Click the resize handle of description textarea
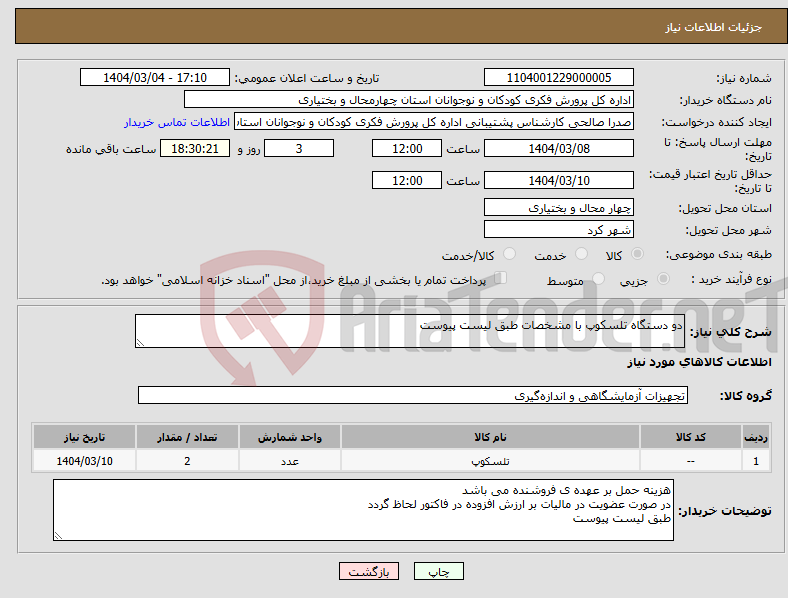Viewport: 788px width, 598px height. click(x=140, y=343)
